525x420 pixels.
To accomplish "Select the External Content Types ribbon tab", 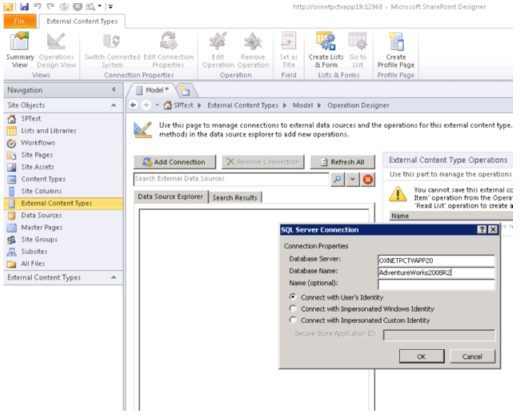I will click(x=82, y=21).
